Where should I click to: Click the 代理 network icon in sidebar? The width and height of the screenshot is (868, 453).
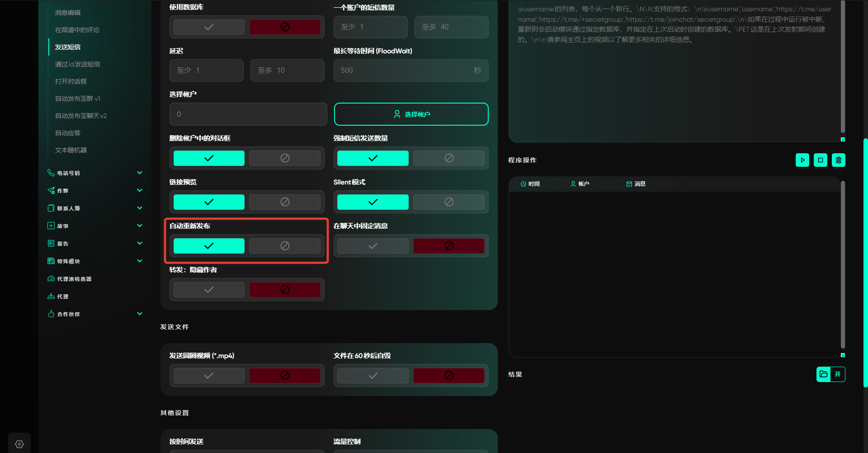coord(51,297)
